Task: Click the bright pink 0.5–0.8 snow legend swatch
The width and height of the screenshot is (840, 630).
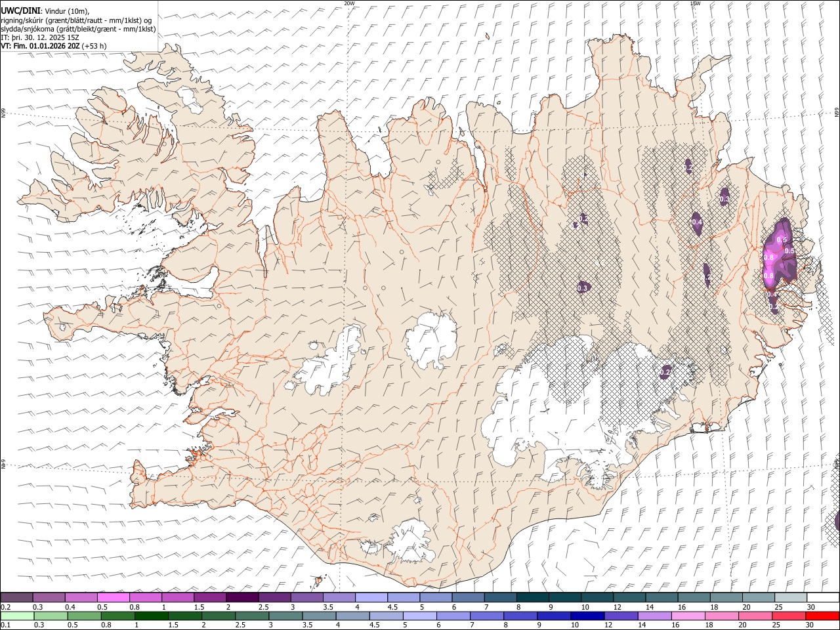Action: [113, 598]
